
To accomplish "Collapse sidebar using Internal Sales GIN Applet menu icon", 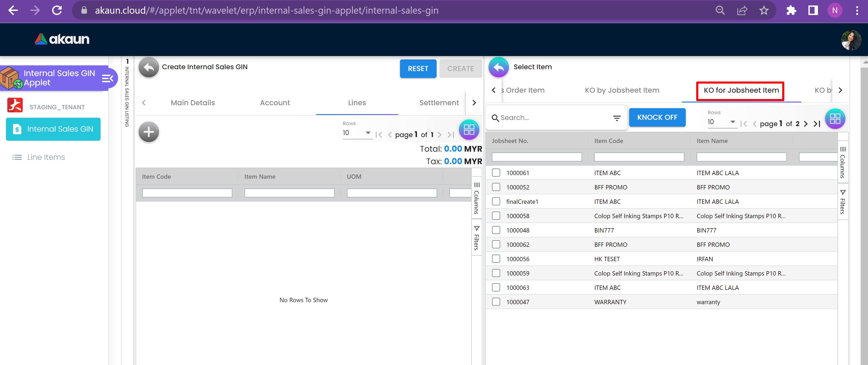I will (107, 78).
